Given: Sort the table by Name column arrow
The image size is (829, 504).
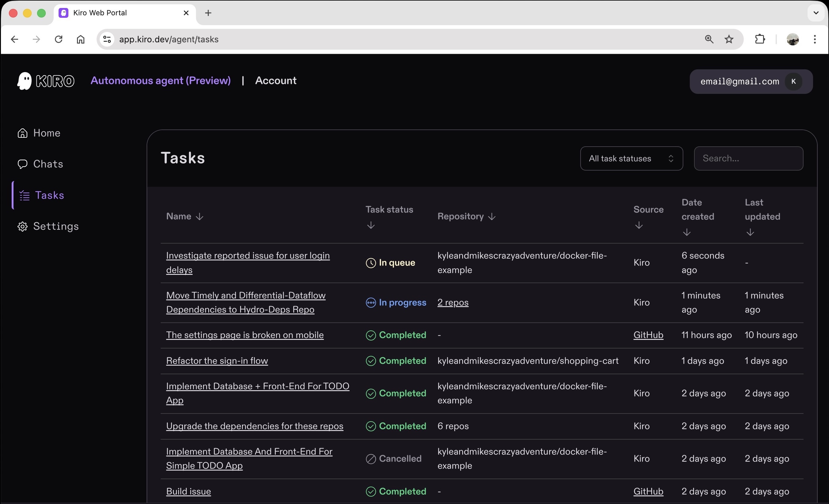Looking at the screenshot, I should pos(200,217).
